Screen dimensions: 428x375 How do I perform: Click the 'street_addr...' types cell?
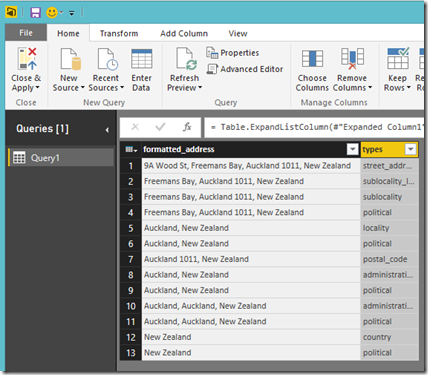389,166
